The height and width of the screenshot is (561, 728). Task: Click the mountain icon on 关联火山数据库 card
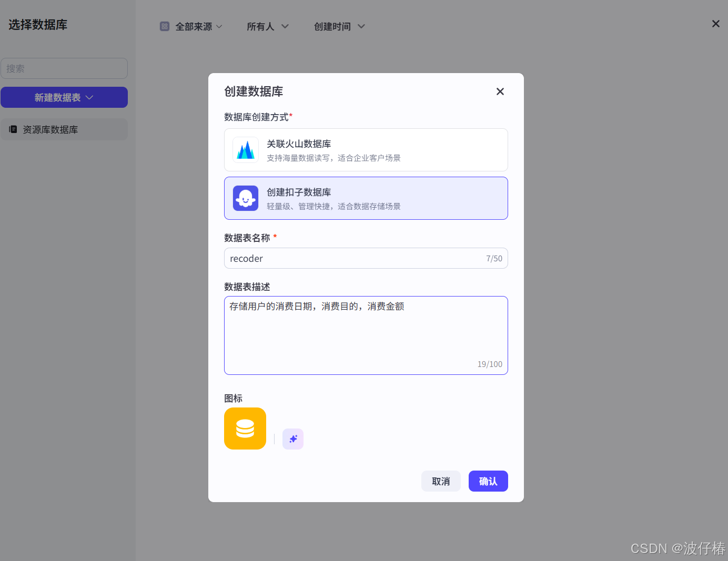pyautogui.click(x=246, y=150)
